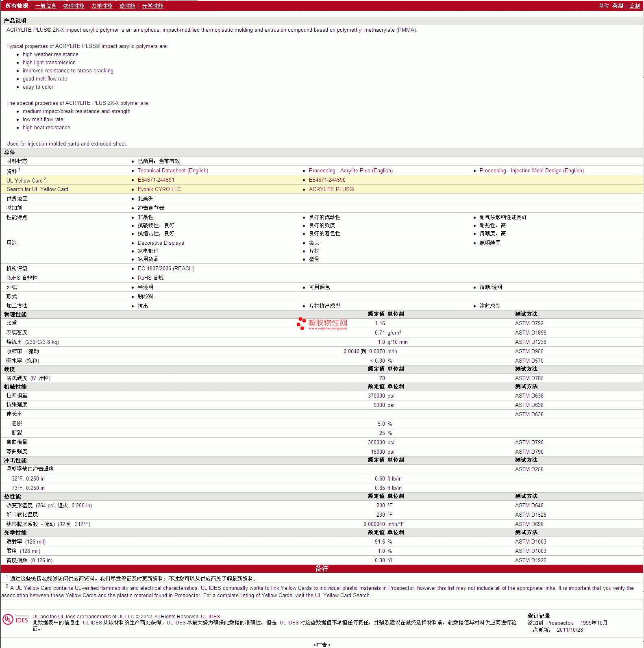Open the 所有数据 tab

pyautogui.click(x=17, y=6)
